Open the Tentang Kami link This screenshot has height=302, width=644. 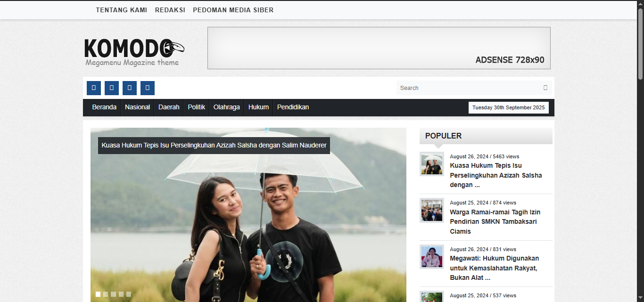[121, 10]
